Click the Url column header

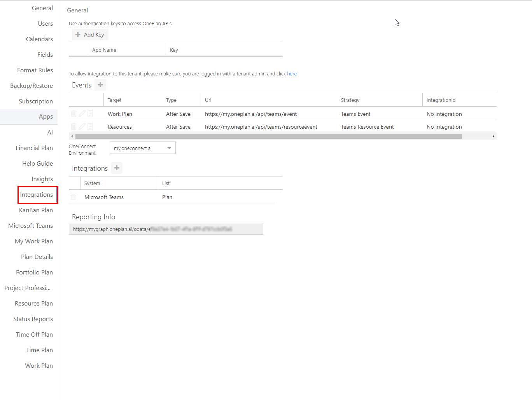pyautogui.click(x=269, y=100)
